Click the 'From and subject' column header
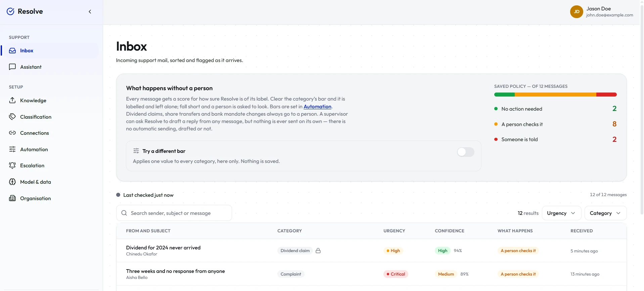 point(148,231)
